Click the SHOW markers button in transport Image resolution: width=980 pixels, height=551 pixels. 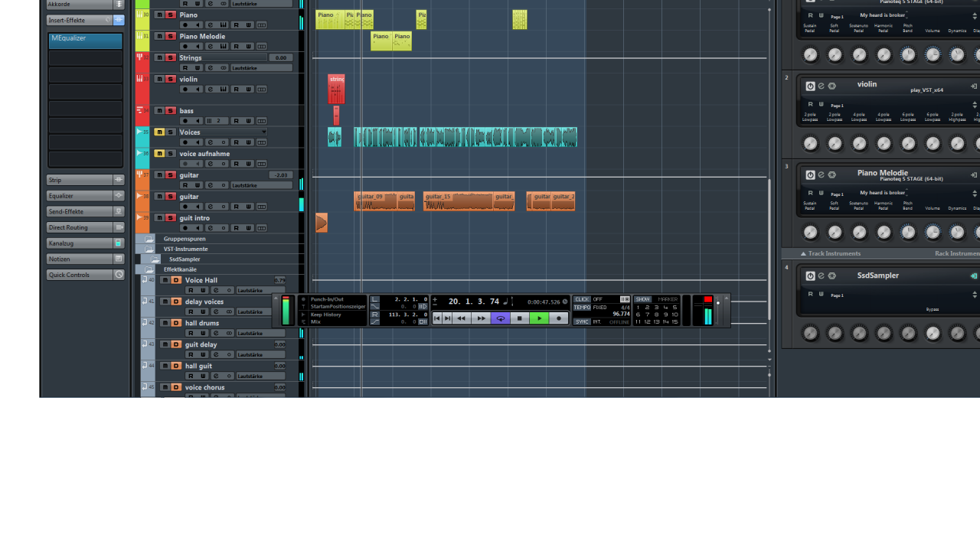coord(642,299)
